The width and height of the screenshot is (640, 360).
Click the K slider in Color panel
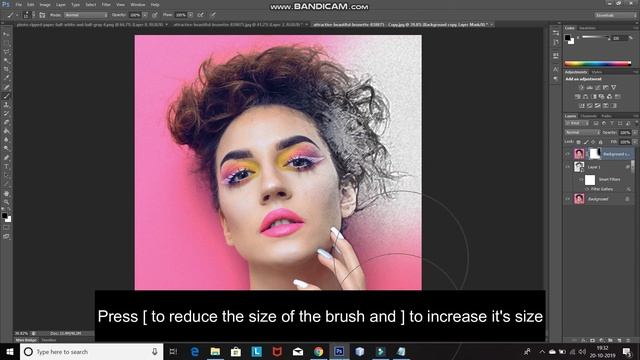pos(596,38)
